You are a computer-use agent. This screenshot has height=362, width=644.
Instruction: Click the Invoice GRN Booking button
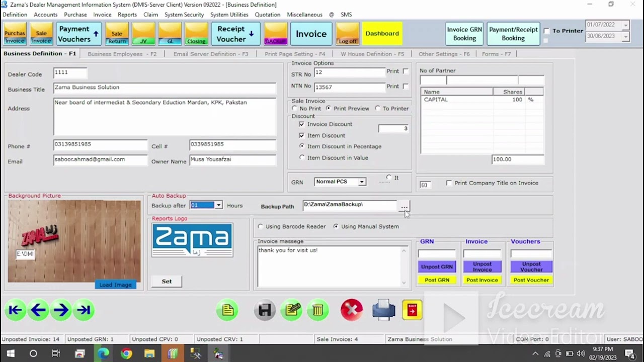(x=464, y=34)
